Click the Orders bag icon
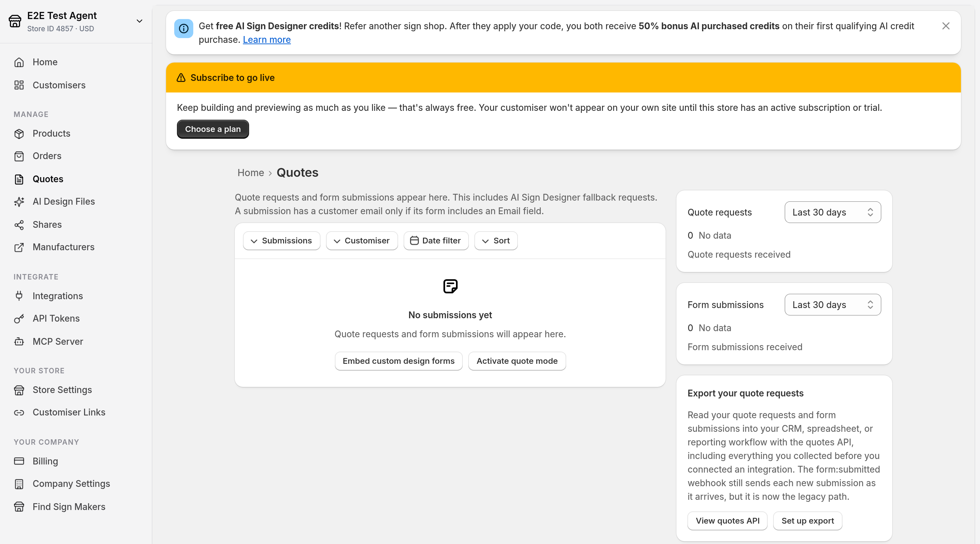This screenshot has width=980, height=544. coord(19,156)
